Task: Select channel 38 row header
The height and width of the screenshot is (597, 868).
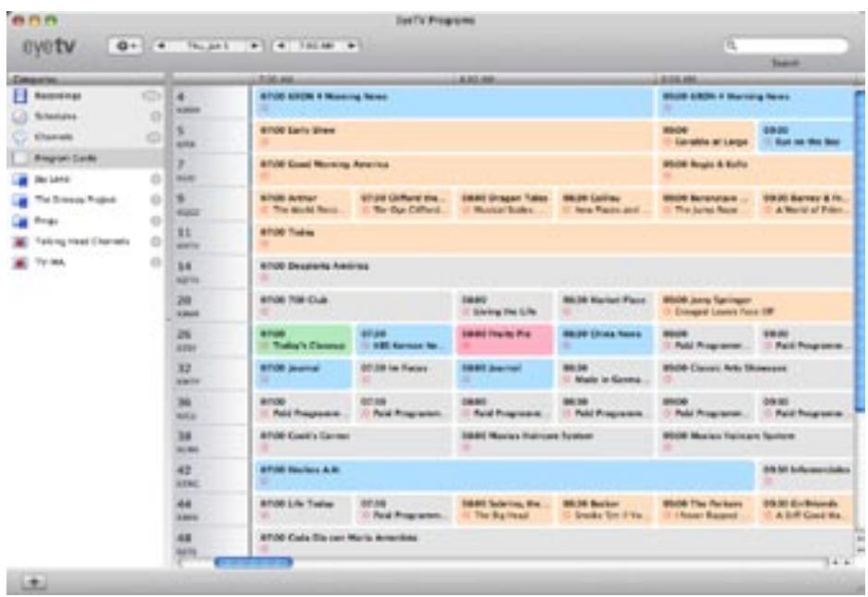Action: (211, 442)
